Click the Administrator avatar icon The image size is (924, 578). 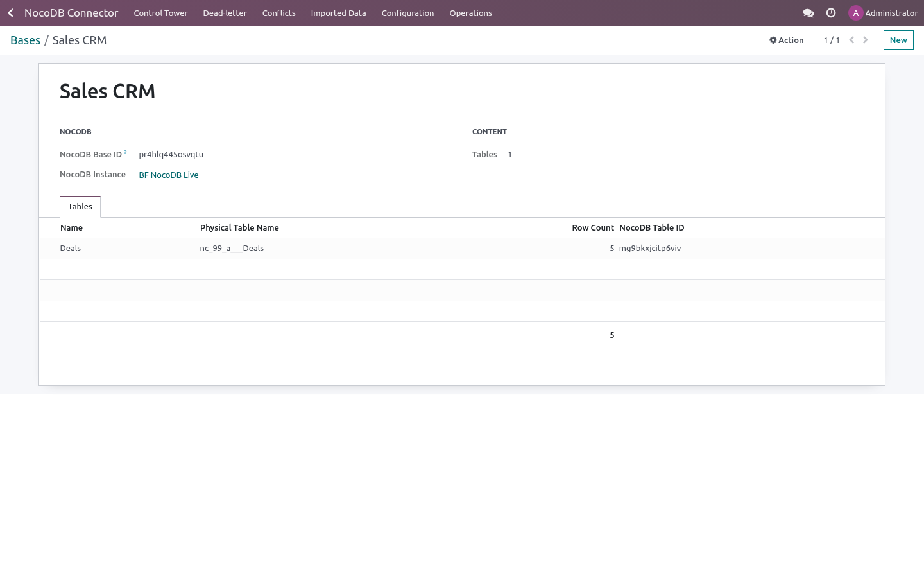855,13
